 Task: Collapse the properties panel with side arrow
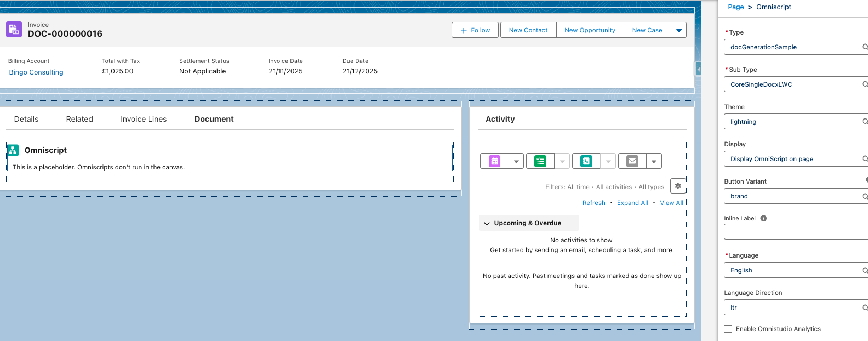click(699, 69)
